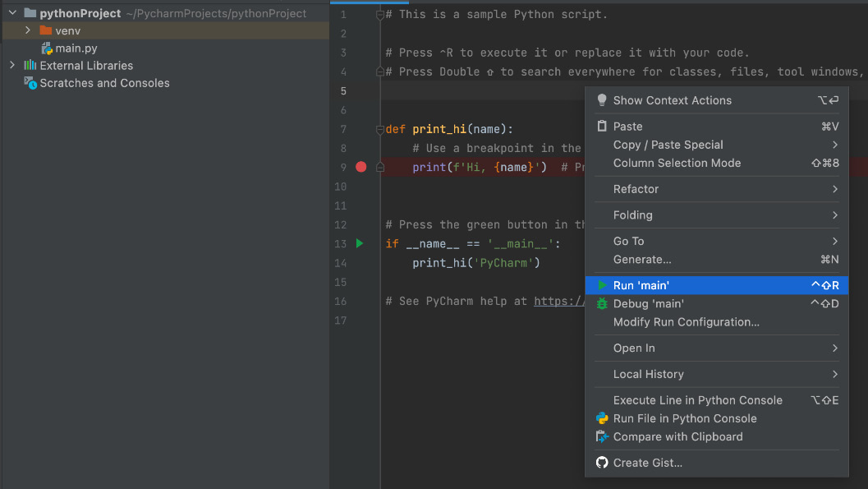
Task: Click the line number 5 in the gutter
Action: (x=343, y=91)
